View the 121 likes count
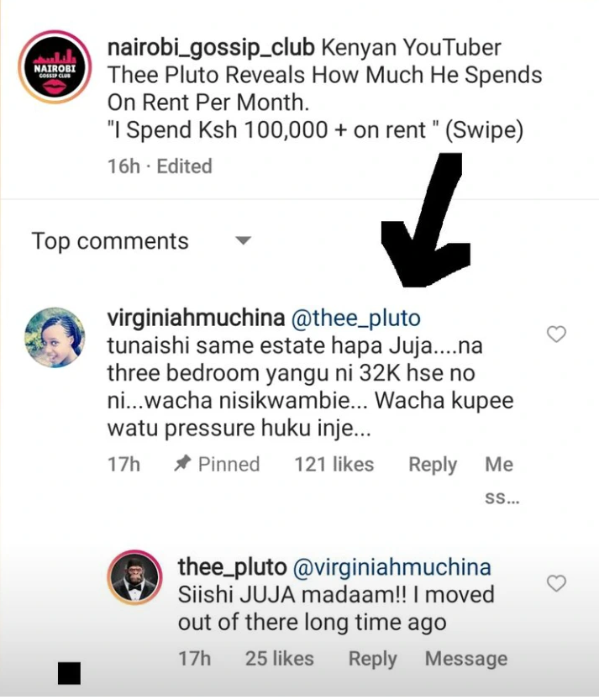The image size is (599, 700). click(334, 464)
